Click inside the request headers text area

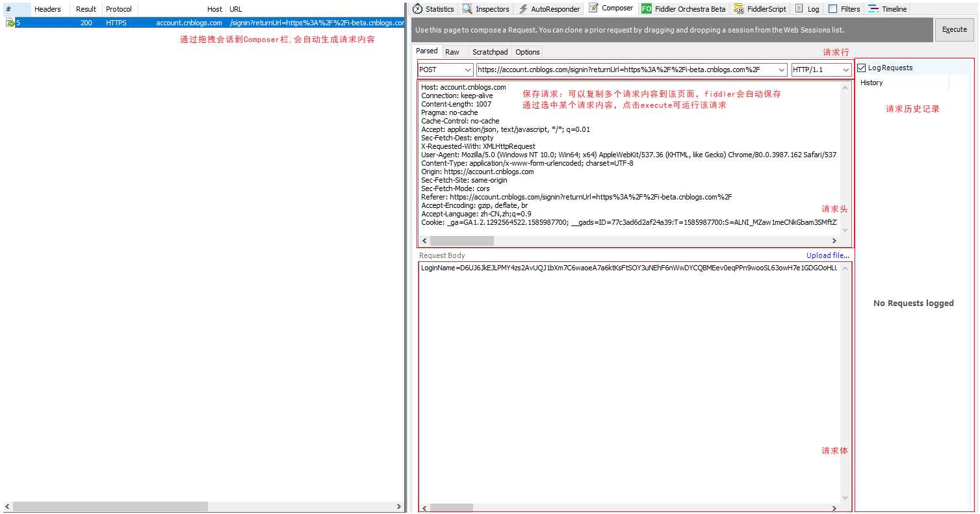630,158
